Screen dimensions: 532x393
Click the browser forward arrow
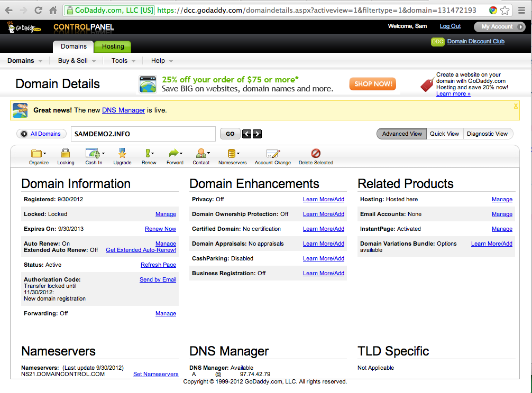(x=23, y=11)
